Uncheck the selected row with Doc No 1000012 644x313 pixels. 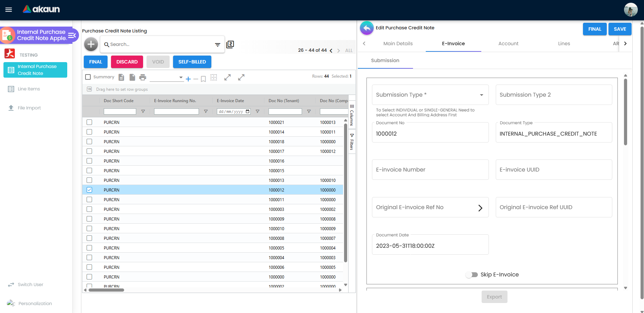(x=89, y=190)
